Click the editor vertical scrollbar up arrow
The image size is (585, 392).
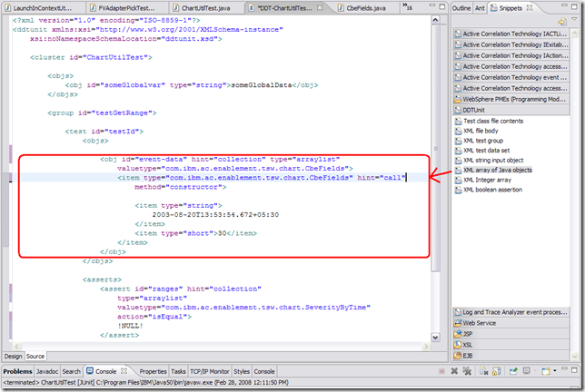point(435,20)
